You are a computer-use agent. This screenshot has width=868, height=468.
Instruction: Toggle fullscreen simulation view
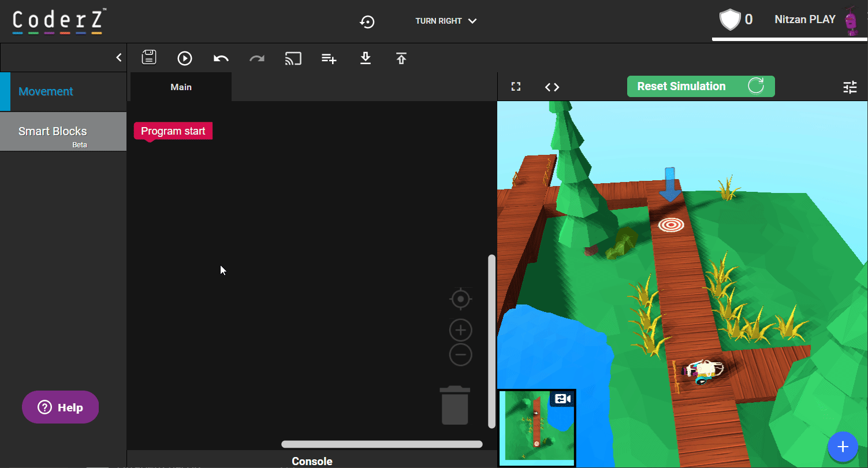point(516,87)
